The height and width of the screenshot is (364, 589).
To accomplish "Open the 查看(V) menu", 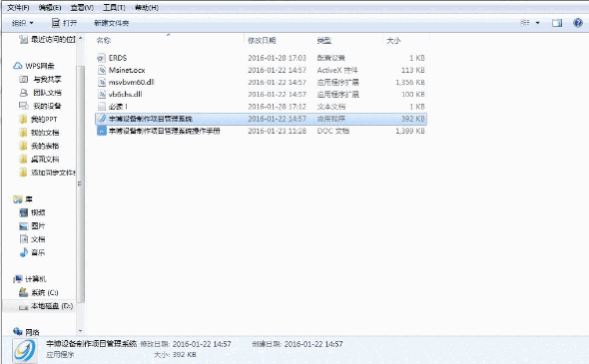I will point(82,8).
